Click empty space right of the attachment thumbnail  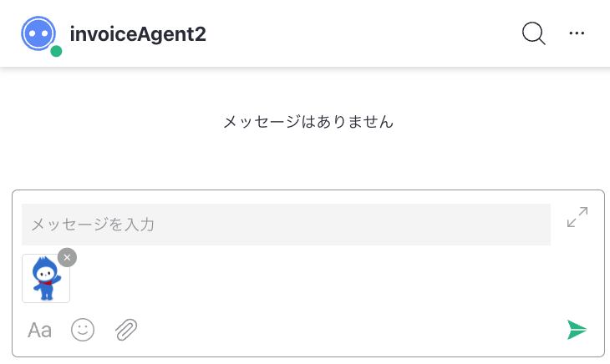tap(311, 279)
